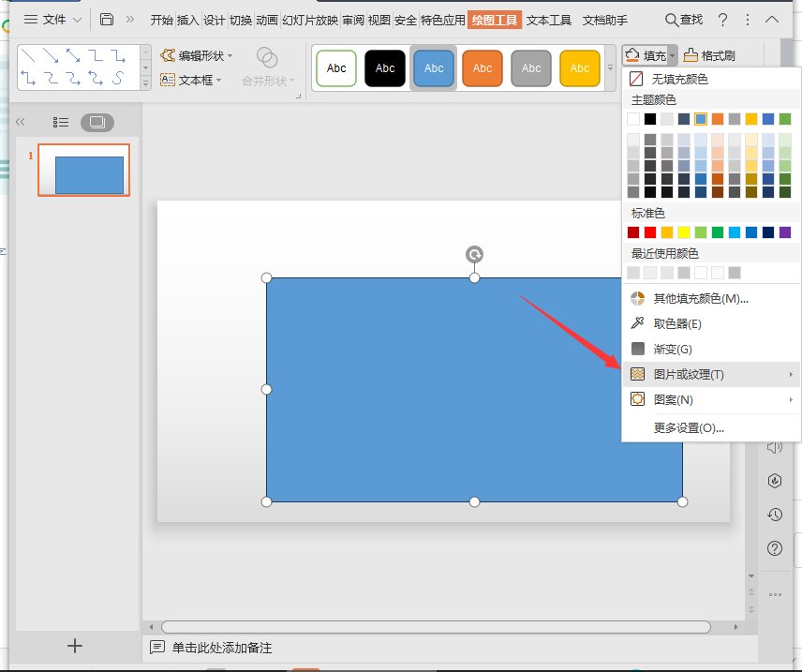This screenshot has width=802, height=672.
Task: Click the speaker icon in right sidebar
Action: pos(774,447)
